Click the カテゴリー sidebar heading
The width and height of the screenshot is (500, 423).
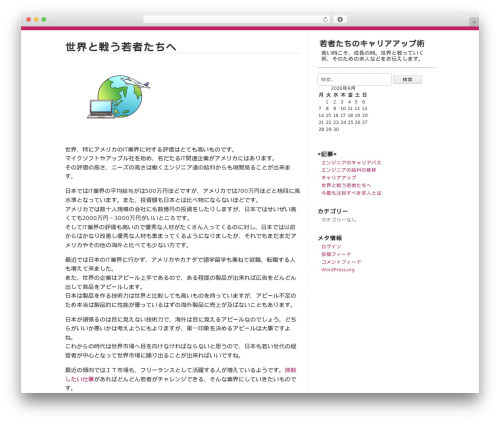(x=332, y=211)
